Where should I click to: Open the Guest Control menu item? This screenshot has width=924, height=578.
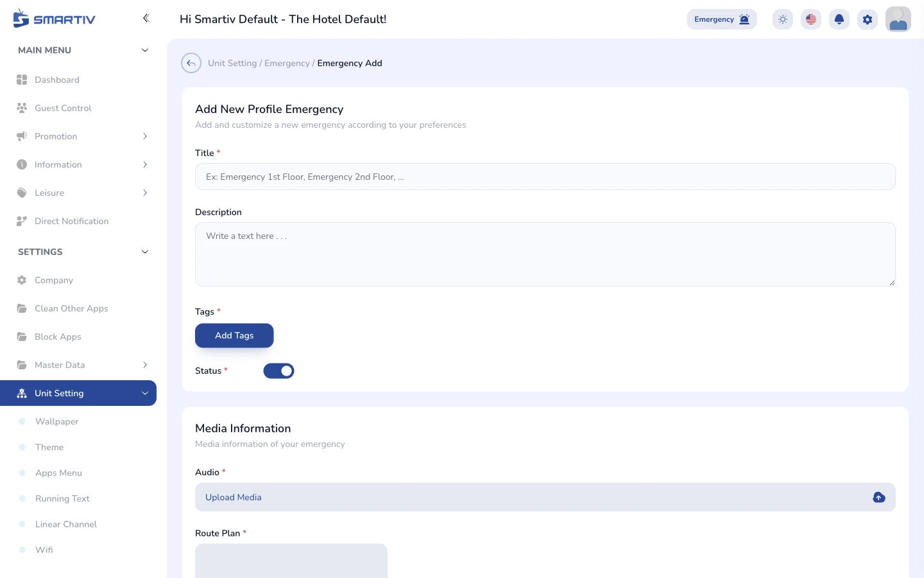(x=78, y=108)
